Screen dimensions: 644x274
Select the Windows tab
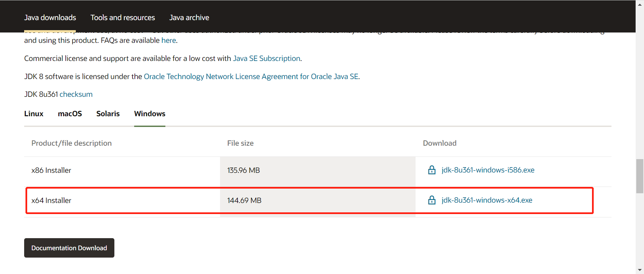(x=150, y=114)
